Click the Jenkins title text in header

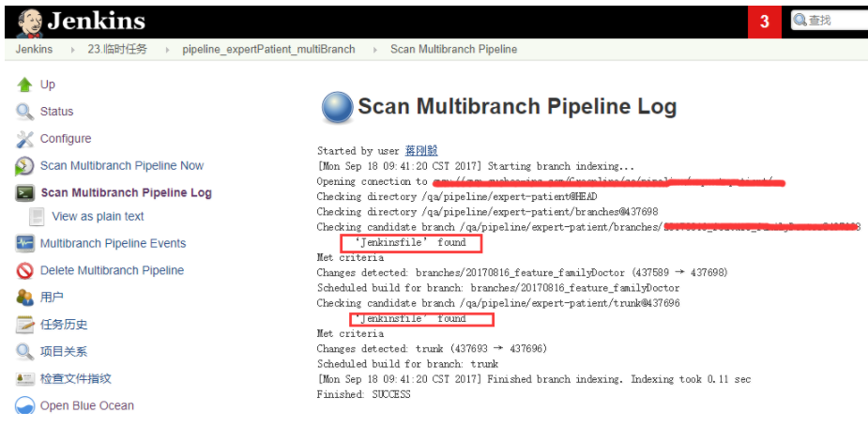97,21
